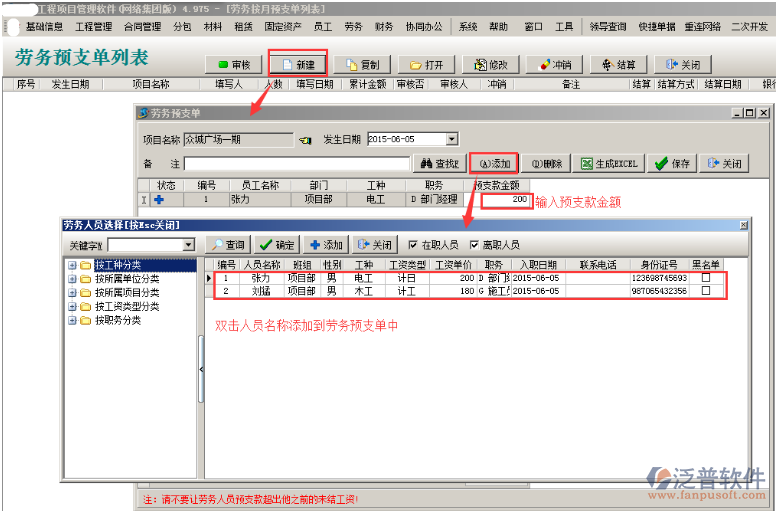Click the 备注 text input field
The image size is (776, 511).
pos(297,163)
